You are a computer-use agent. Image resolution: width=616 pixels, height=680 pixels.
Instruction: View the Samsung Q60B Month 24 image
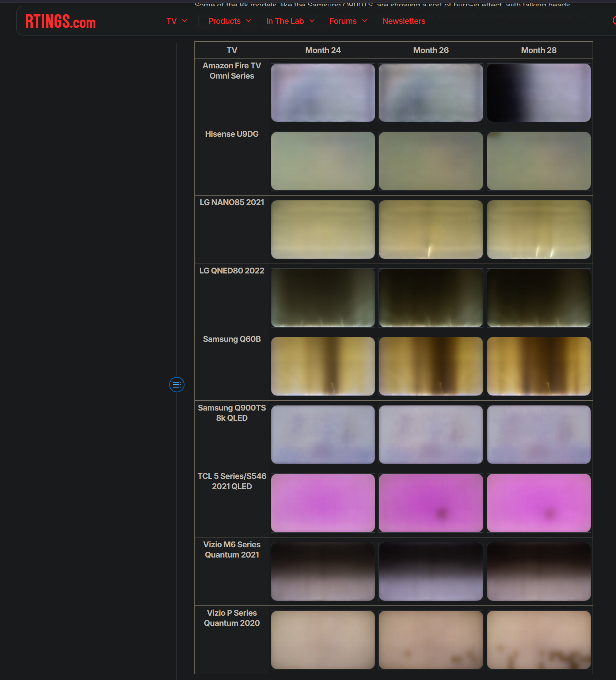click(x=323, y=366)
